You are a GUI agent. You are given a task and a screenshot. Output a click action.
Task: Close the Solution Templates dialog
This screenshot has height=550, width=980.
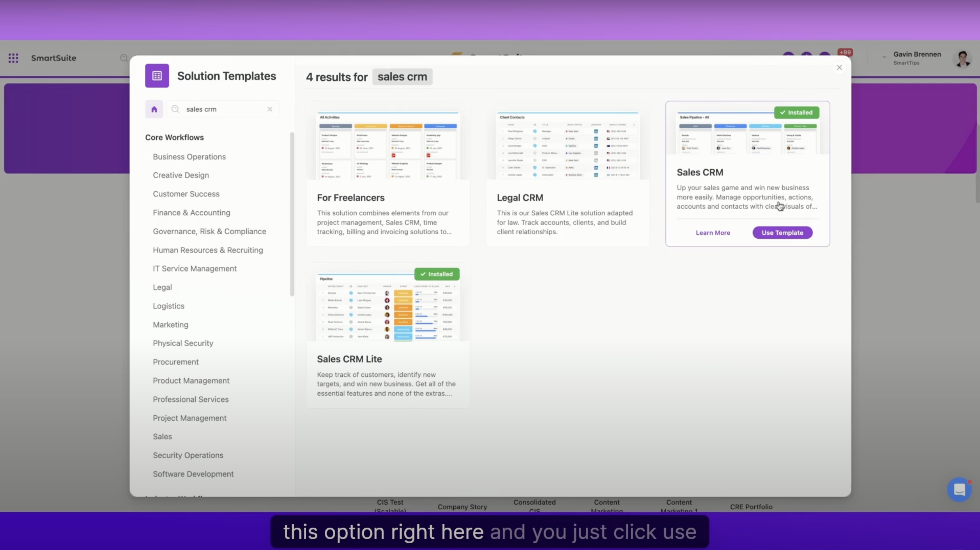point(839,67)
